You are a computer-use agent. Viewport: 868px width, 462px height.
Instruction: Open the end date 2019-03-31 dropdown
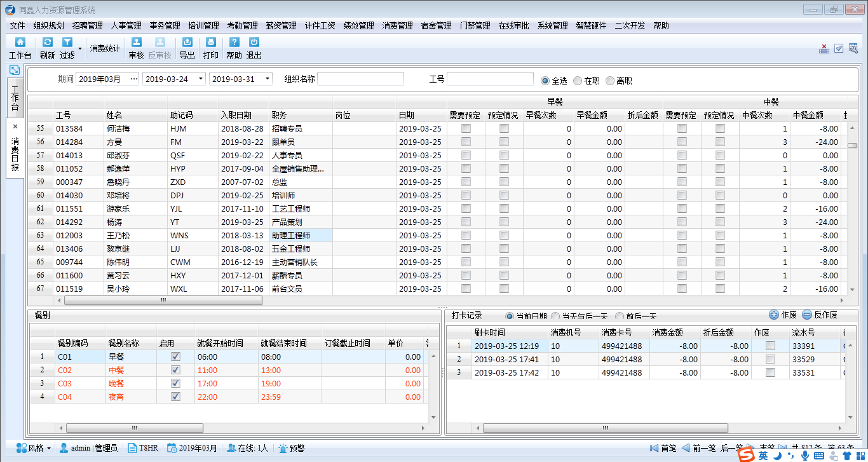coord(268,79)
